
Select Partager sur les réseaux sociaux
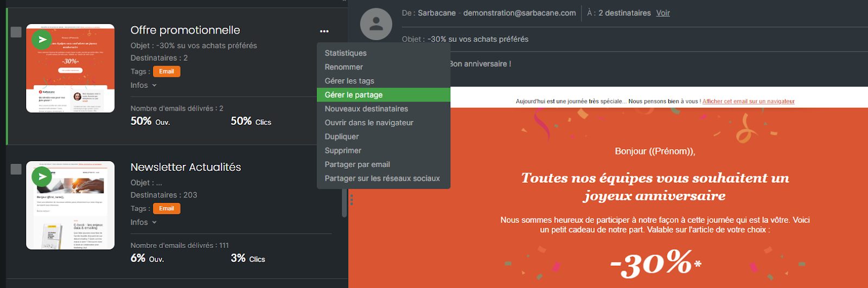(x=384, y=178)
